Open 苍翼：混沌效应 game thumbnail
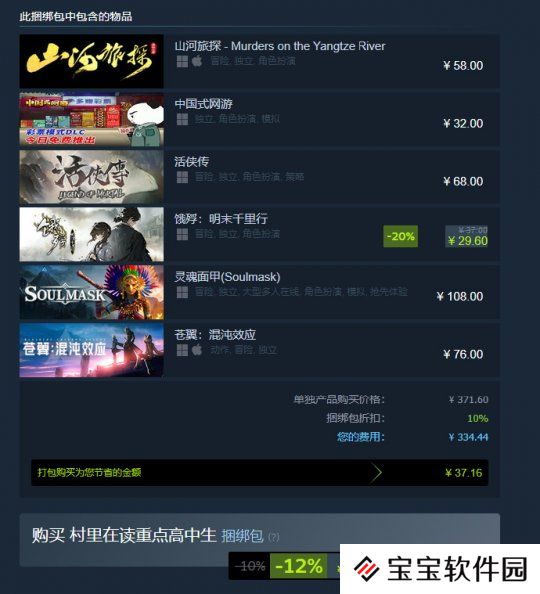Image resolution: width=540 pixels, height=594 pixels. (92, 350)
